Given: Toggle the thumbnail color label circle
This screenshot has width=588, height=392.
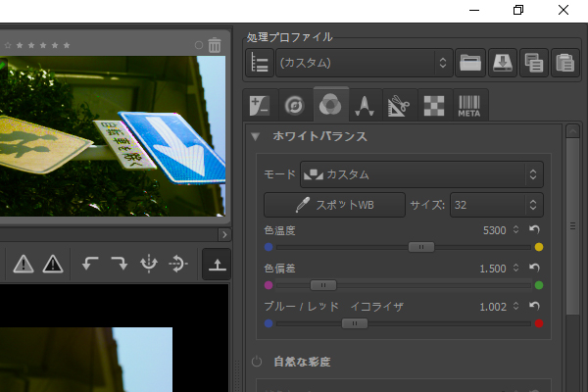Looking at the screenshot, I should click(199, 45).
